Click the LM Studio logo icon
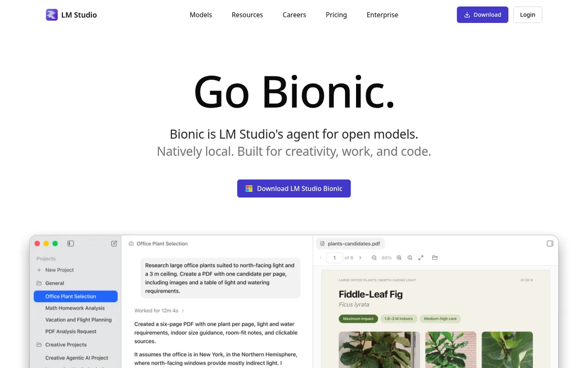The width and height of the screenshot is (588, 368). 52,15
